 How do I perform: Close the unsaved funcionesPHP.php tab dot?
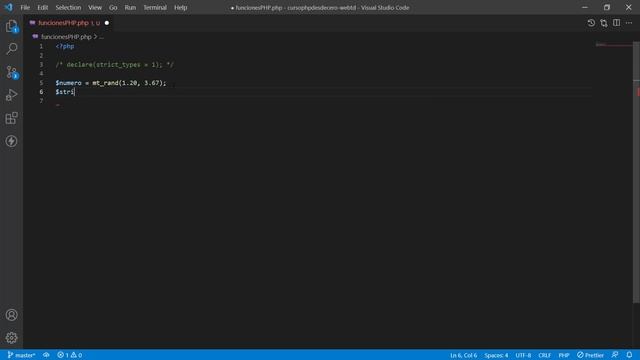point(107,23)
